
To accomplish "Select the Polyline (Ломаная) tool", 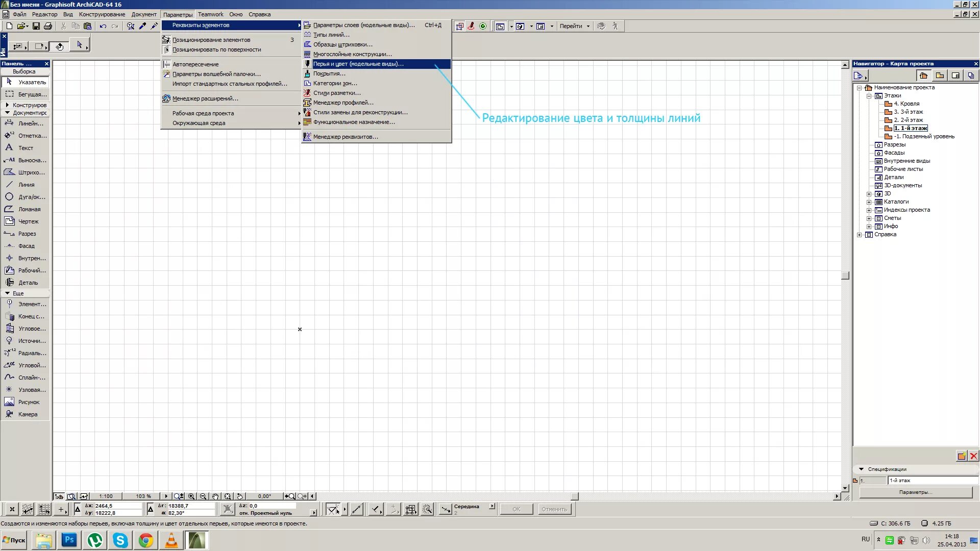I will [29, 209].
